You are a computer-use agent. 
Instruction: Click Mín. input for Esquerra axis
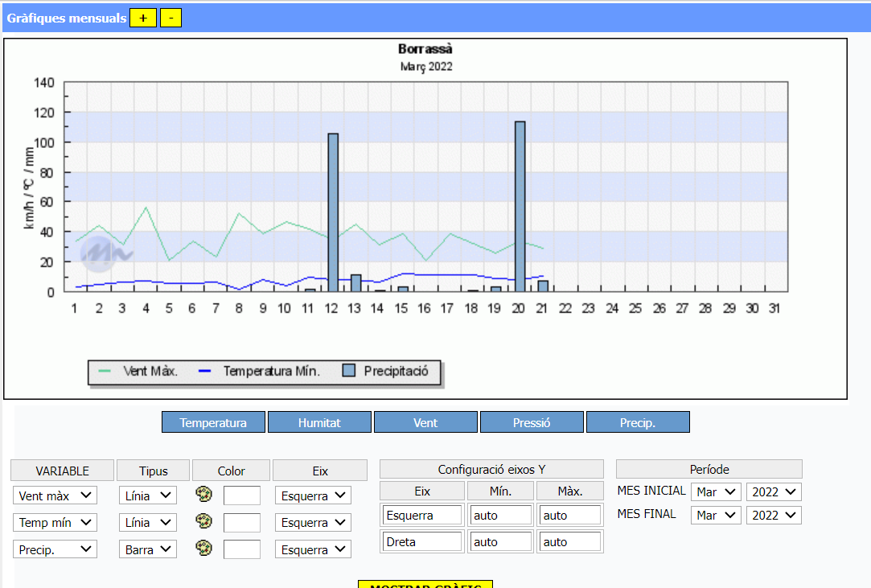(500, 515)
